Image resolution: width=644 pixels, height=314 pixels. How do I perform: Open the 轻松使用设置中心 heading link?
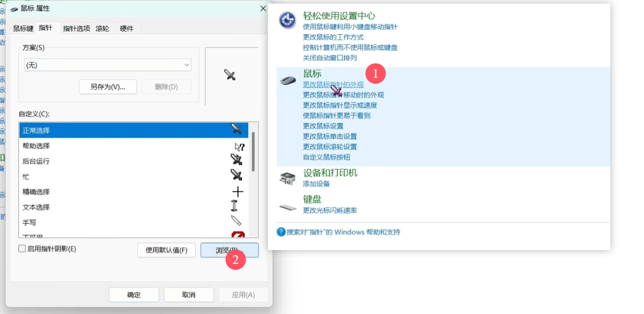339,16
